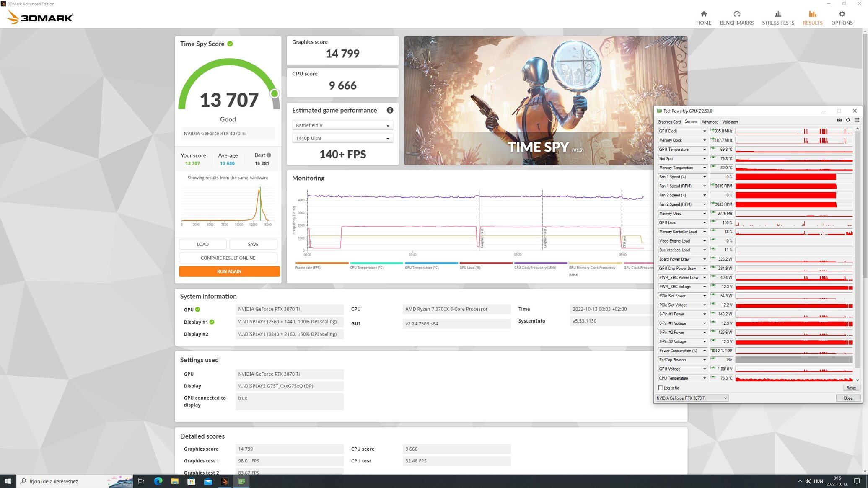Open Microsoft Edge from the taskbar

[x=158, y=481]
